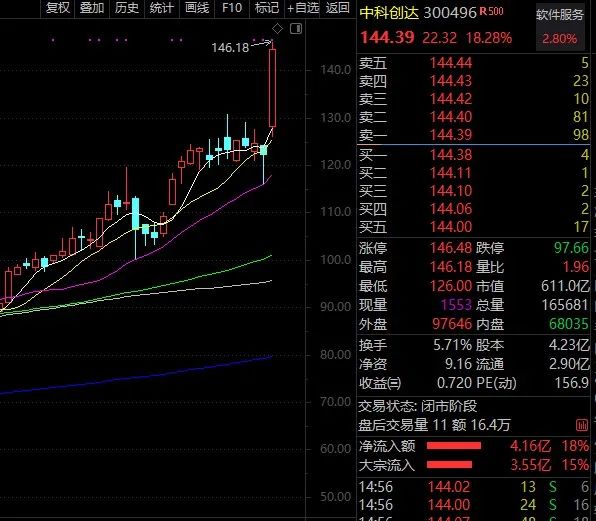
Task: Add stock with +自选 button
Action: (303, 8)
